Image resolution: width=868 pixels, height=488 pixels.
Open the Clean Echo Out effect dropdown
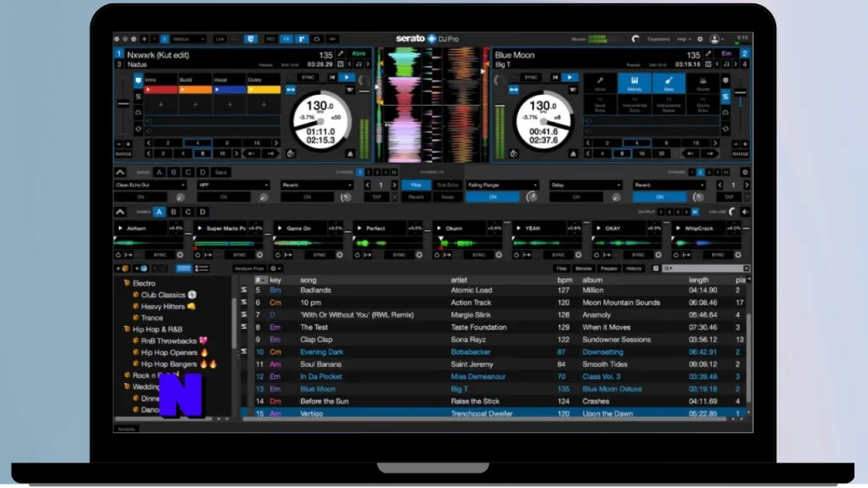click(x=150, y=186)
